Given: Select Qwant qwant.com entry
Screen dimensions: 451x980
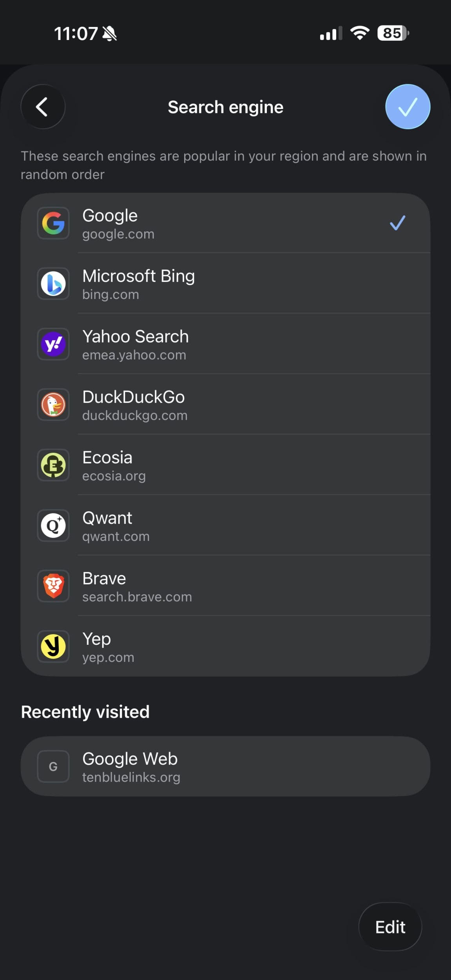Looking at the screenshot, I should click(x=225, y=525).
